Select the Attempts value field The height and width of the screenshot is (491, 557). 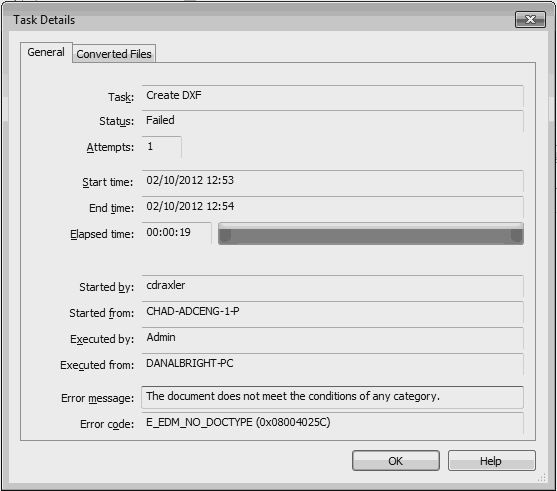click(162, 147)
